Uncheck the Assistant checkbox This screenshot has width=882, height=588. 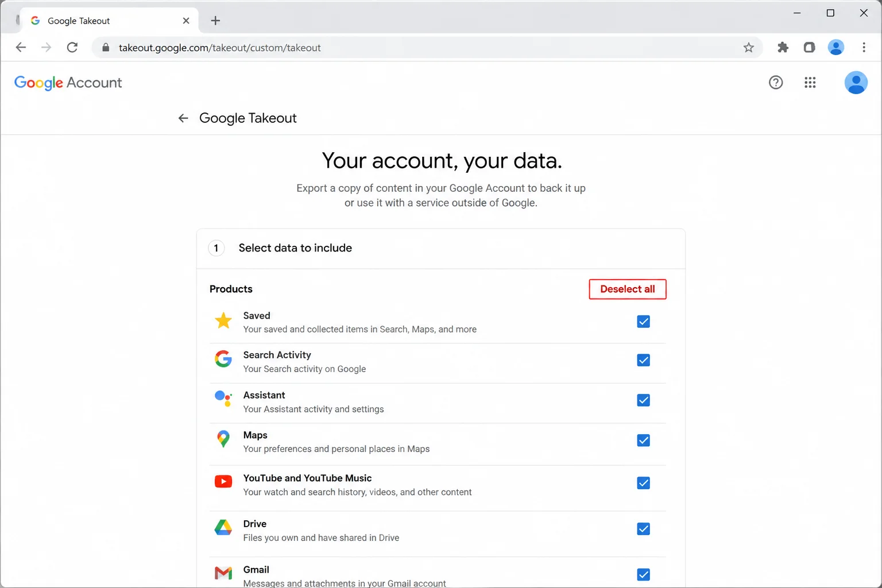tap(643, 400)
